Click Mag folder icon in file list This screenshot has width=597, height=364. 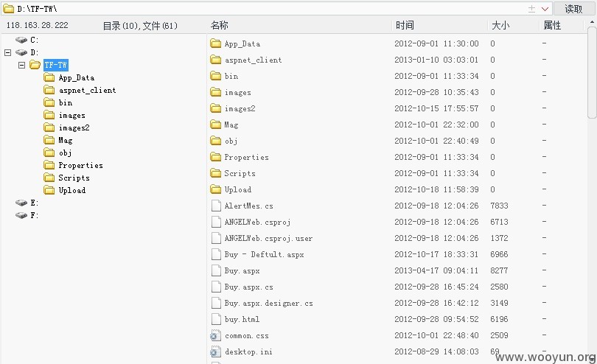(215, 125)
